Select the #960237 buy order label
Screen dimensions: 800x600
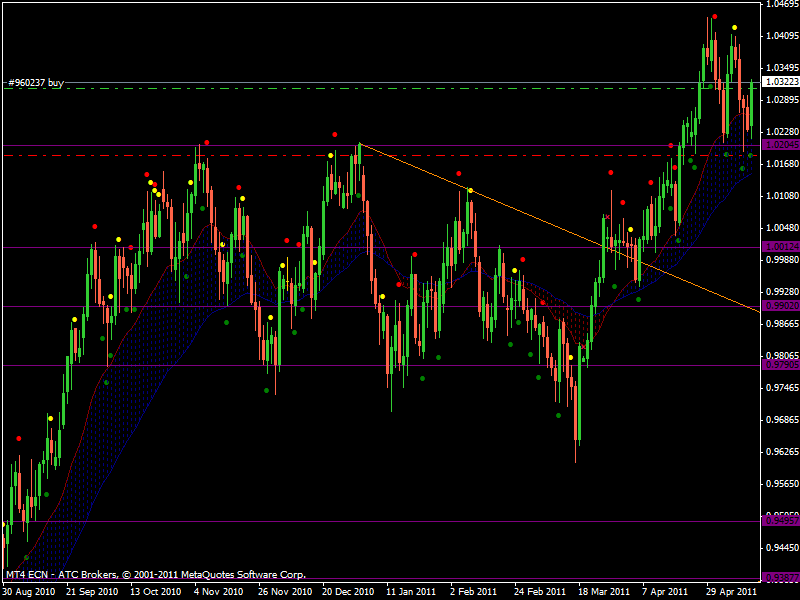pyautogui.click(x=36, y=82)
